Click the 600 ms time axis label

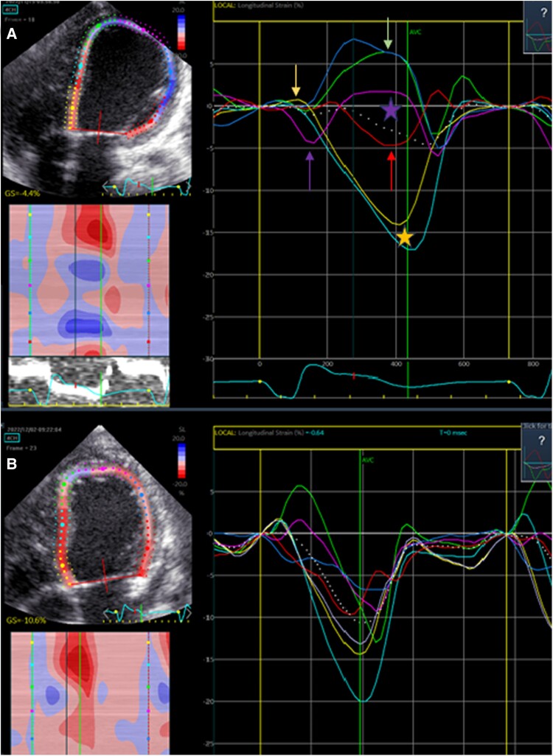coord(464,365)
